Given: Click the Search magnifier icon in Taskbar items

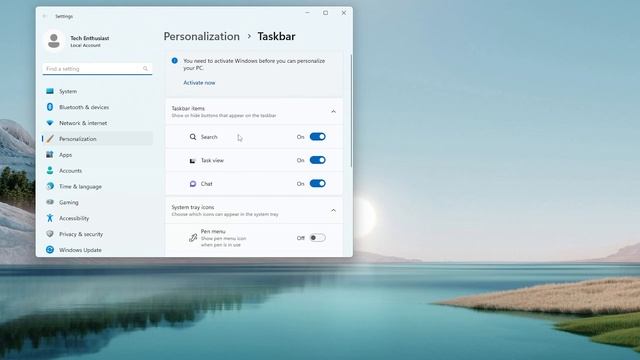Looking at the screenshot, I should point(193,137).
